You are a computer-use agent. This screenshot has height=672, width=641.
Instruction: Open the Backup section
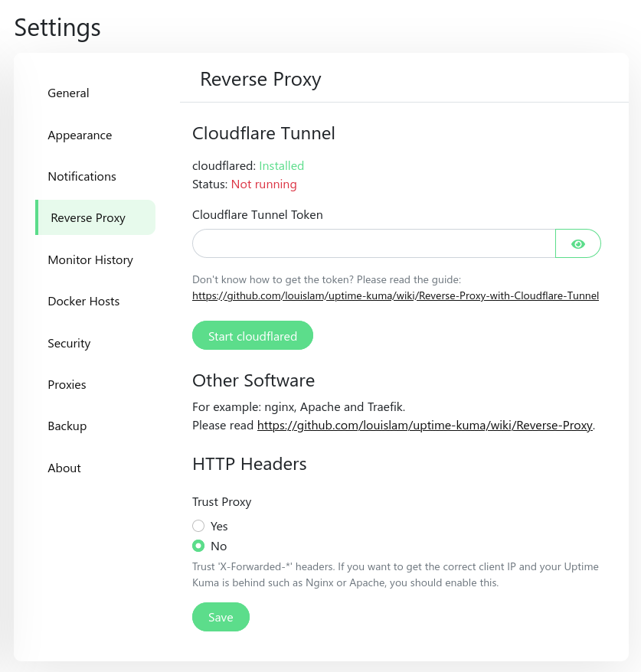pos(67,426)
